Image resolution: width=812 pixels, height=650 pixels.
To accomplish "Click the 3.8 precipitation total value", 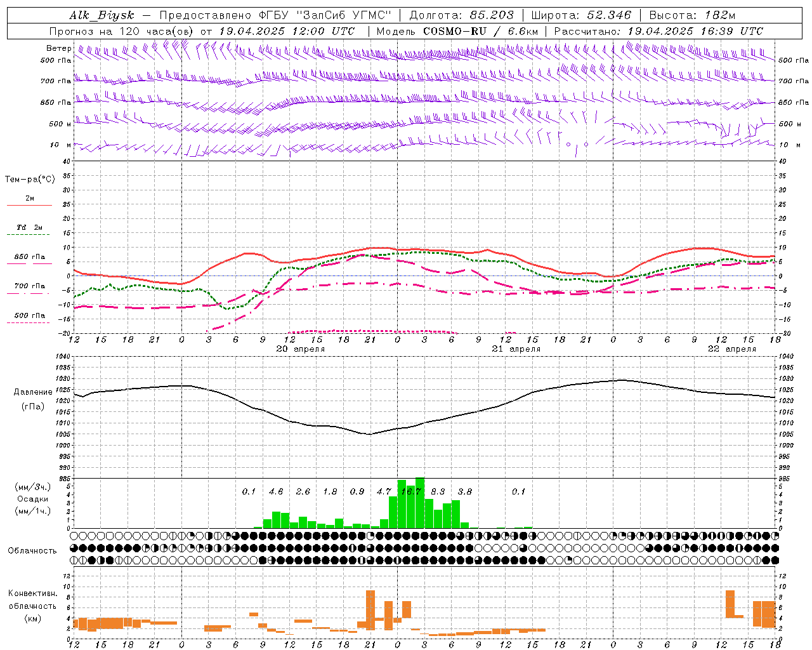I will [x=465, y=492].
